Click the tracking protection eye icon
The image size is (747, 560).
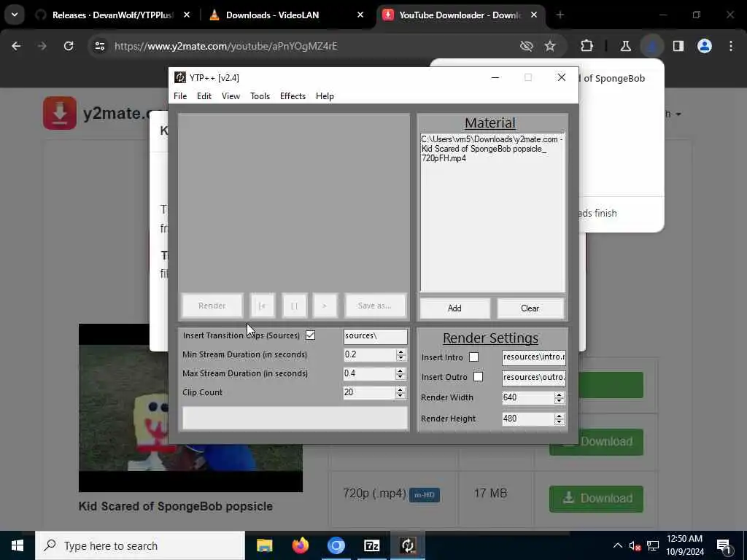point(527,46)
